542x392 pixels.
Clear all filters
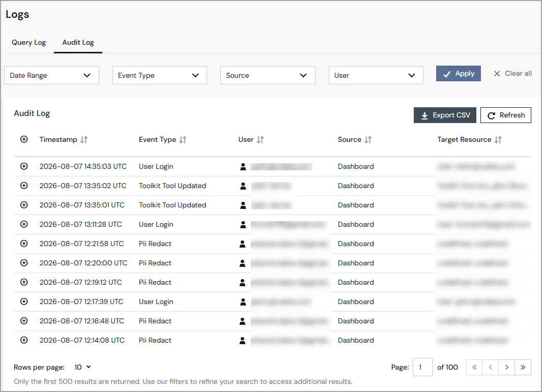(x=513, y=74)
